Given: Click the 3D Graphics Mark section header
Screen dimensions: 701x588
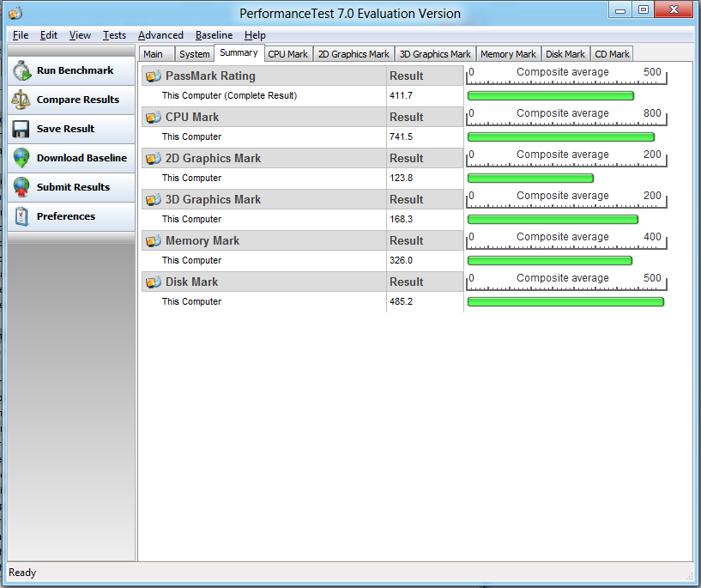Looking at the screenshot, I should pyautogui.click(x=213, y=199).
